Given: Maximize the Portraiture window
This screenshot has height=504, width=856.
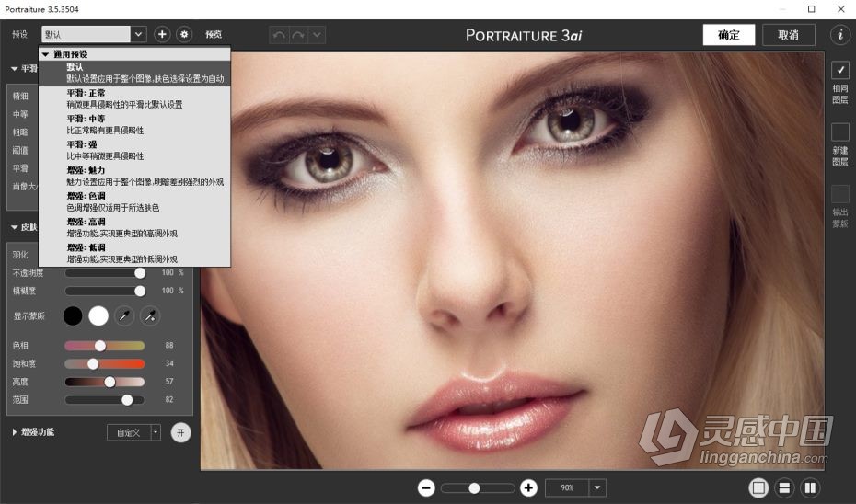Looking at the screenshot, I should (x=811, y=8).
